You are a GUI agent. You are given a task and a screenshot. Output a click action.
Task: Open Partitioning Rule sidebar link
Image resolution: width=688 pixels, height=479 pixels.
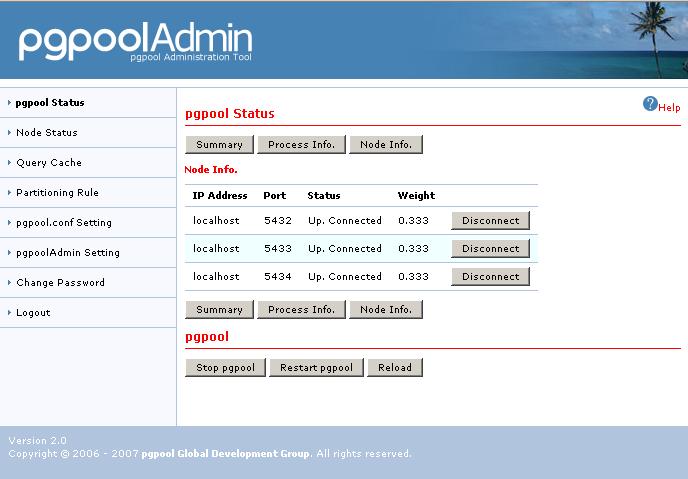point(57,192)
